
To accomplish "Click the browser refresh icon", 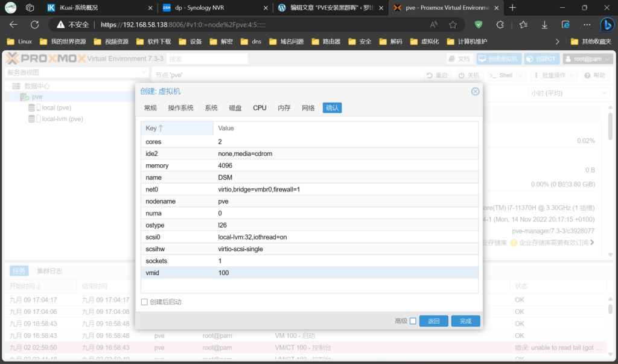I will pyautogui.click(x=34, y=25).
